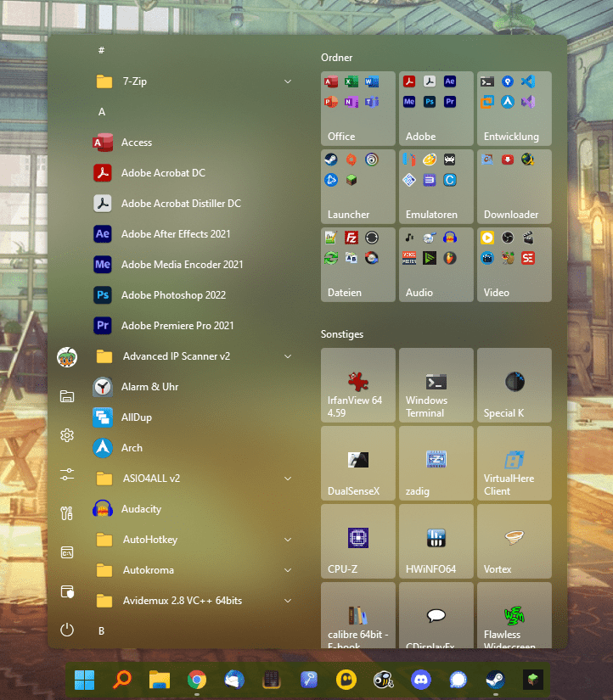Click the Ordner group title

[336, 58]
